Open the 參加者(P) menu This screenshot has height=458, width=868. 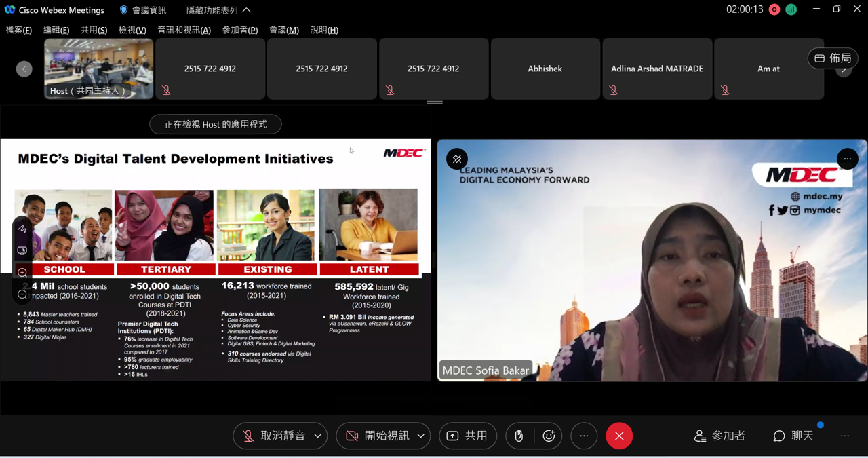click(240, 30)
